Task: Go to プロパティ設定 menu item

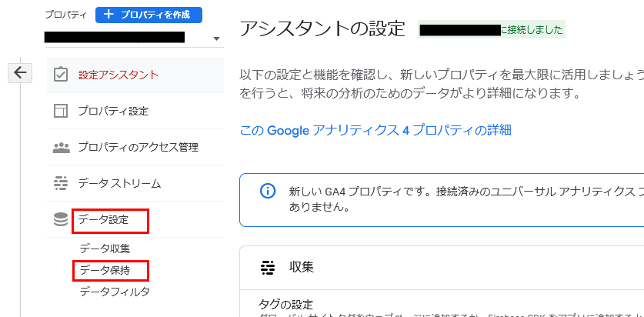Action: click(x=113, y=111)
